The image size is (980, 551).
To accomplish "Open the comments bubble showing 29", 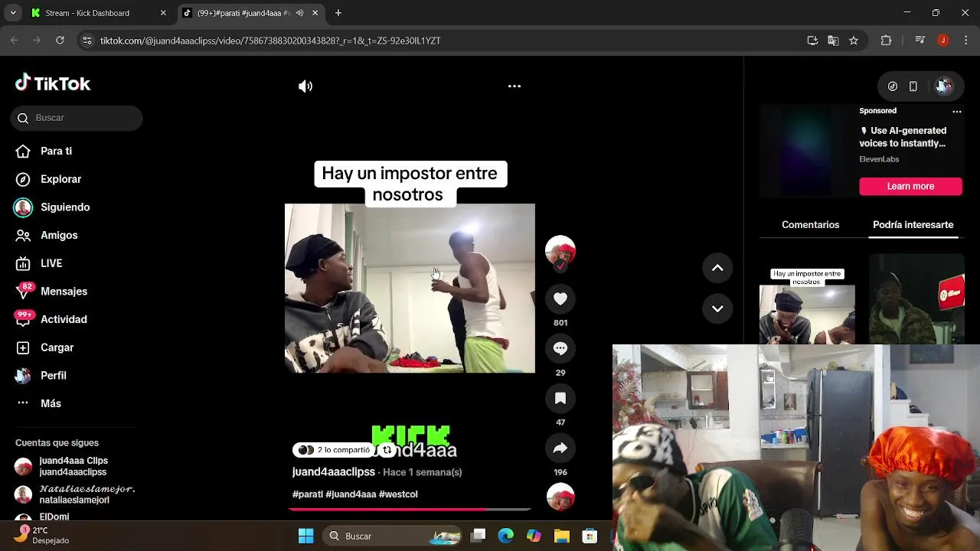I will (560, 348).
